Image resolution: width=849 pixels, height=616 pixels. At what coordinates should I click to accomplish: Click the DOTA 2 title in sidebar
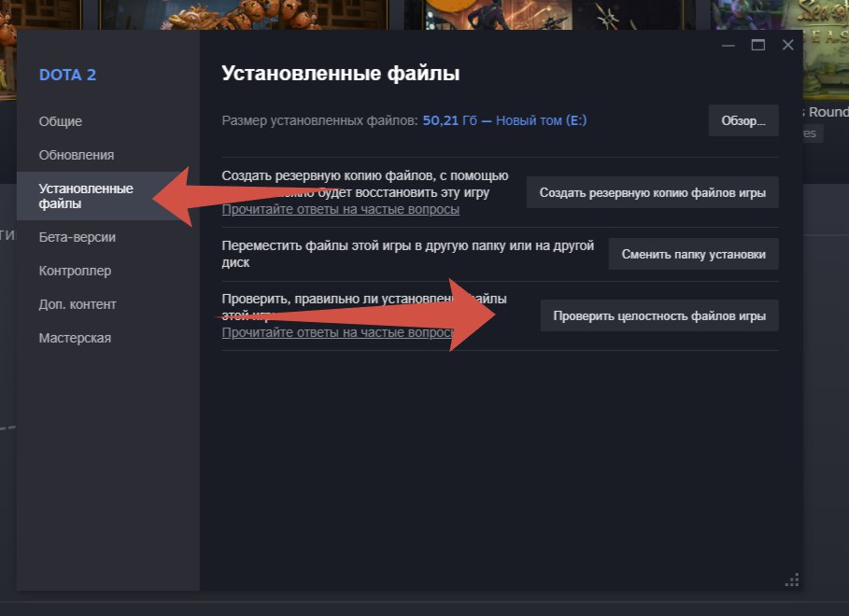(x=67, y=75)
